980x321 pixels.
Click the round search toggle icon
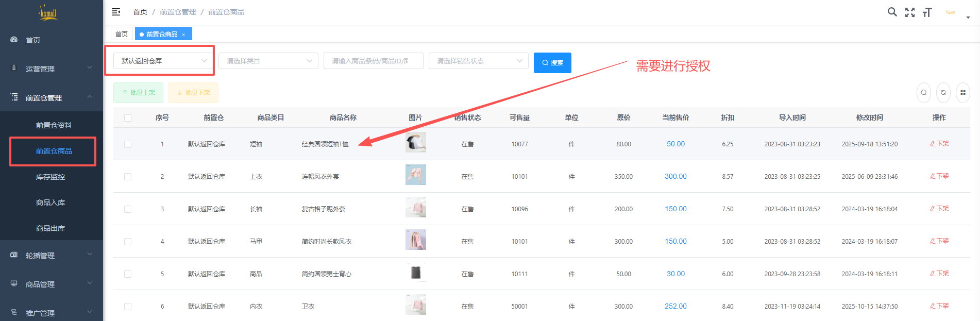924,93
